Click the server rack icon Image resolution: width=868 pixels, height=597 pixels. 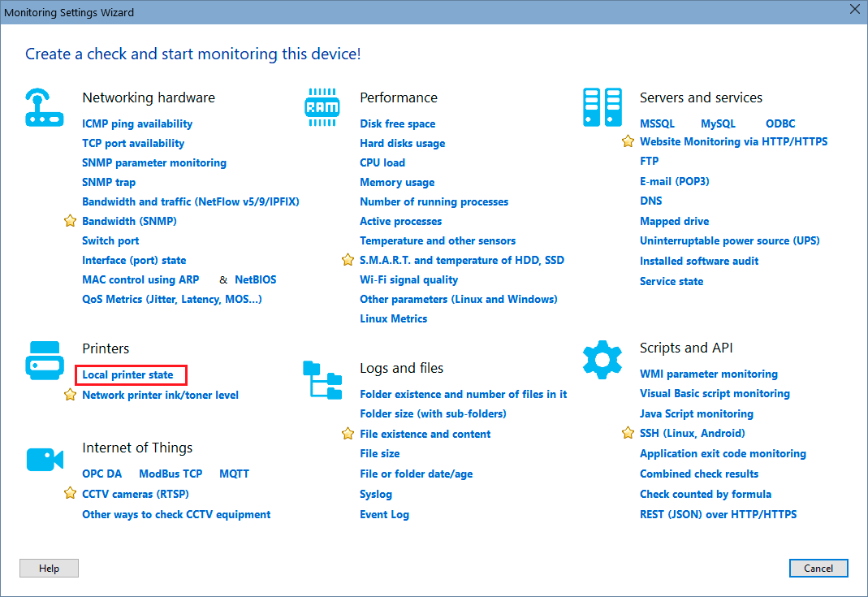(602, 107)
